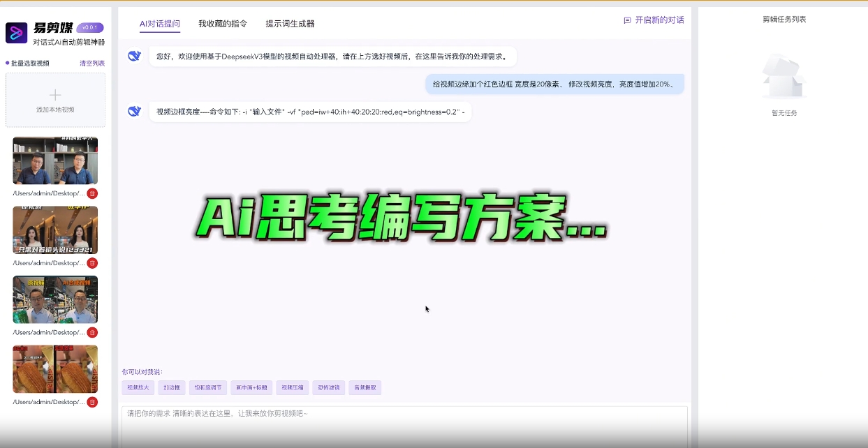Click file path under third video thumbnail

tap(48, 333)
